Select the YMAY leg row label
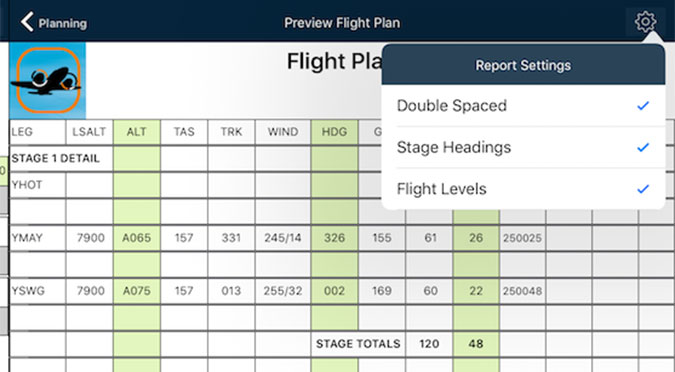This screenshot has height=372, width=675. tap(27, 238)
